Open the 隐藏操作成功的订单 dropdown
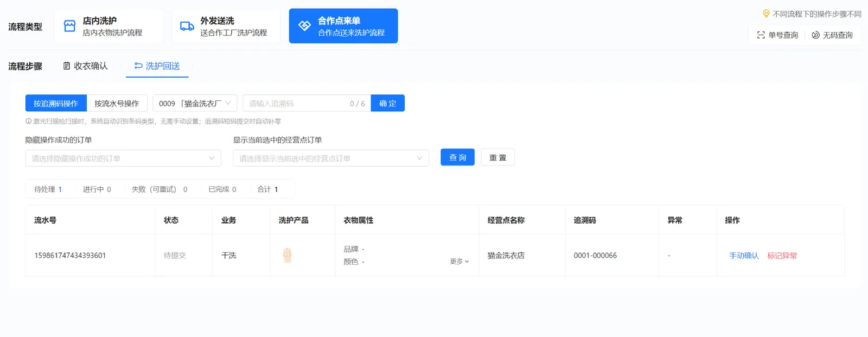The width and height of the screenshot is (868, 337). 123,158
